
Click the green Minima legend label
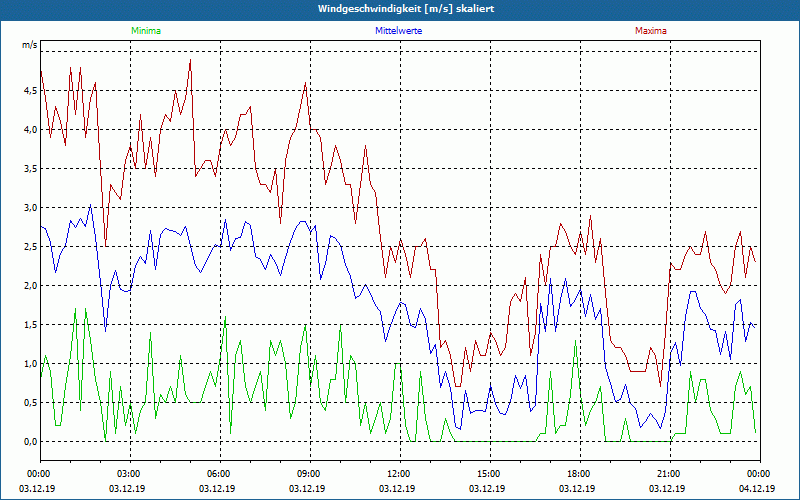[x=146, y=31]
